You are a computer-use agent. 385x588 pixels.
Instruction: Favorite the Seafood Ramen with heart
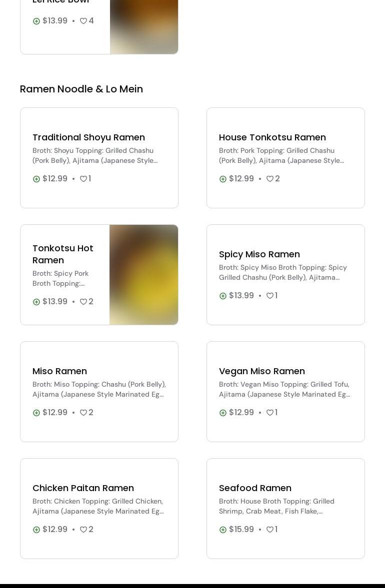pos(270,530)
